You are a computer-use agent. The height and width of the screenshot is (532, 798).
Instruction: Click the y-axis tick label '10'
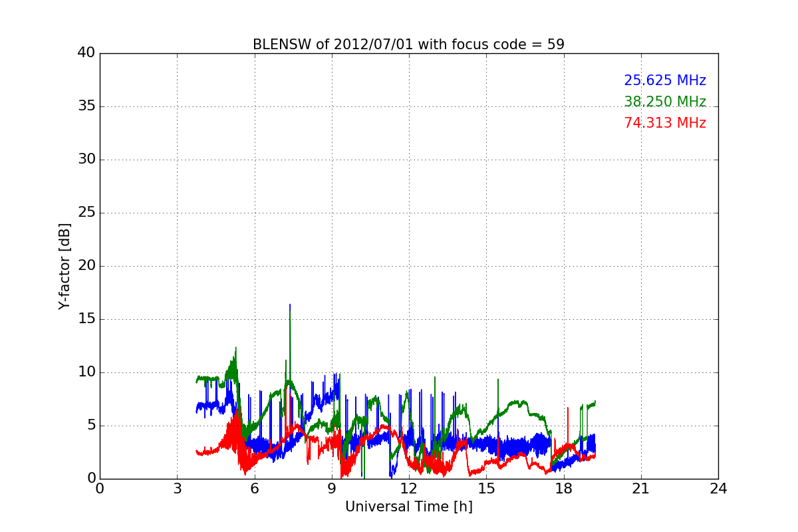tap(86, 372)
